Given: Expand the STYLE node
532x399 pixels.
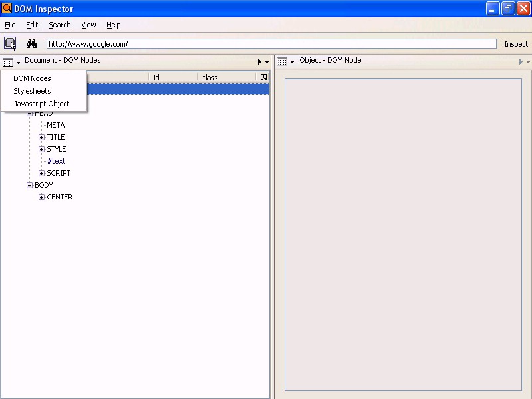Looking at the screenshot, I should [42, 150].
